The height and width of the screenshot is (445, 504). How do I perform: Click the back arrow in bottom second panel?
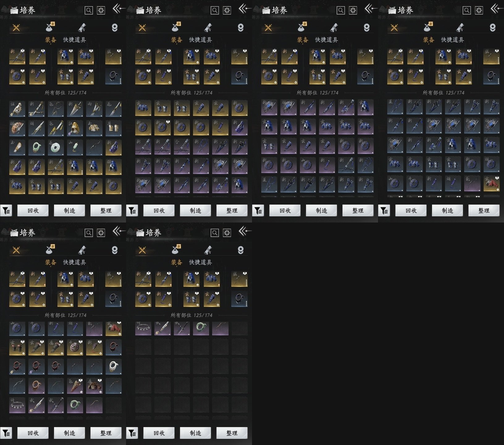245,231
